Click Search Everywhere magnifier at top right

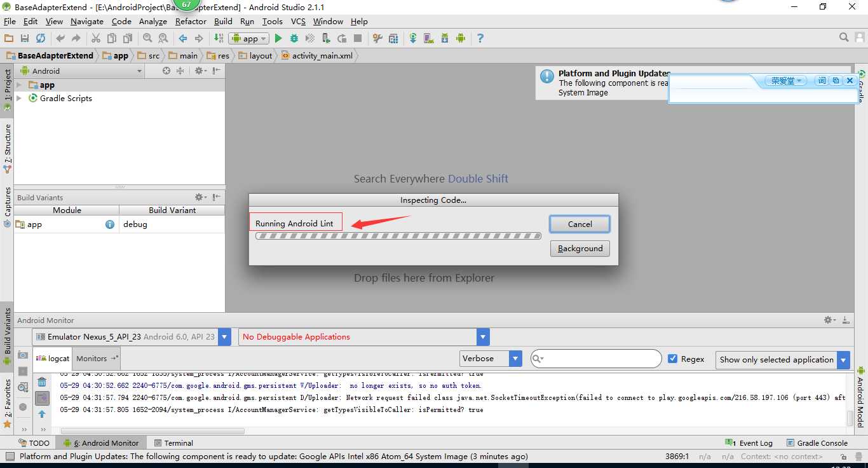click(x=844, y=38)
